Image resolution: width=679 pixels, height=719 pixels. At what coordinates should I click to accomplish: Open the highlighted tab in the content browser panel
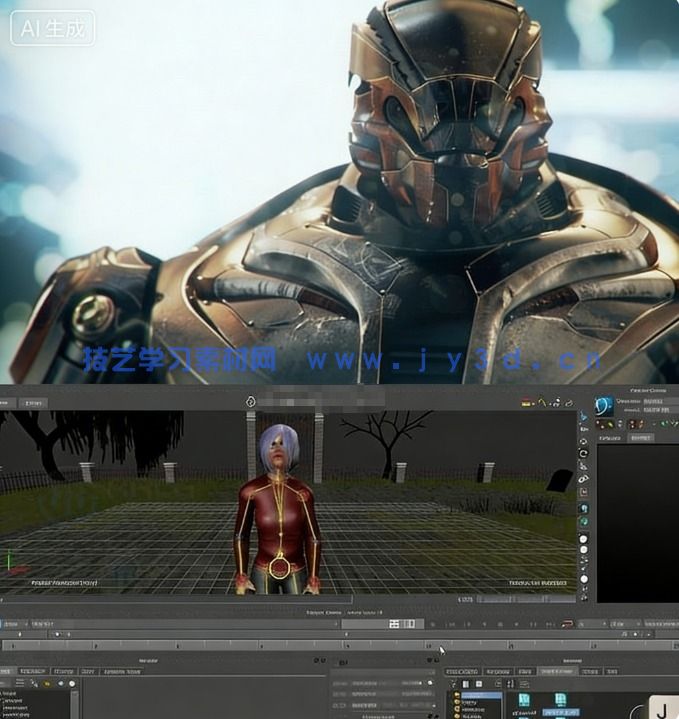pyautogui.click(x=557, y=671)
